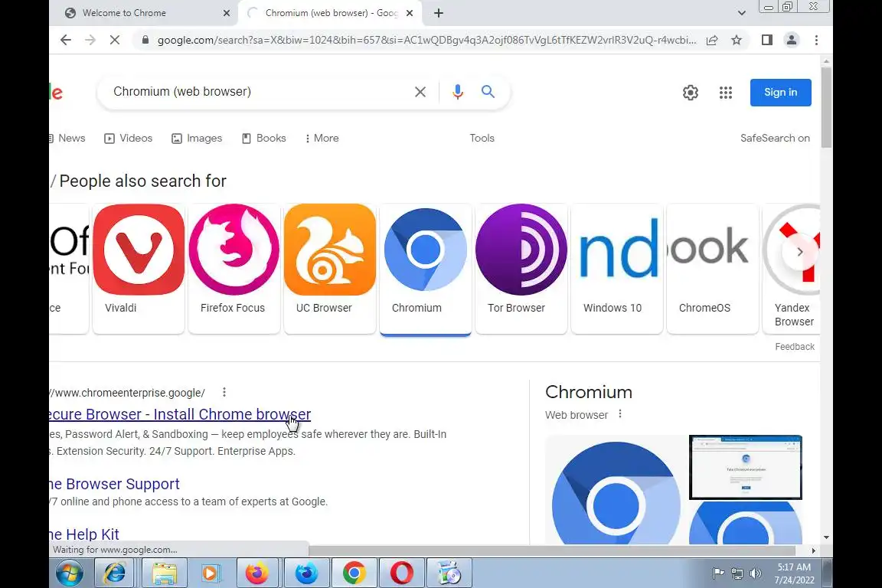Open Windows Media Player in taskbar
Screen dimensions: 882x588
pos(210,573)
